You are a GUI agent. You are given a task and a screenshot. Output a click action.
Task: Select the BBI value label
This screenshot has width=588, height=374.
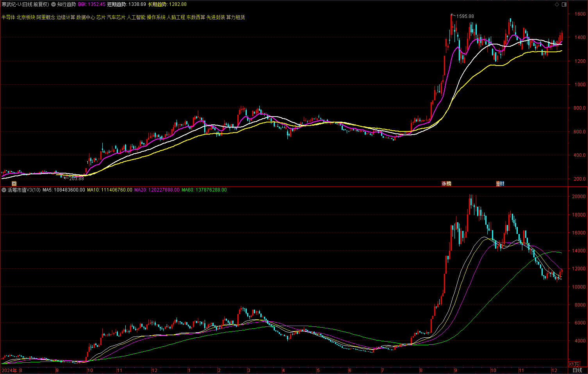[x=92, y=4]
